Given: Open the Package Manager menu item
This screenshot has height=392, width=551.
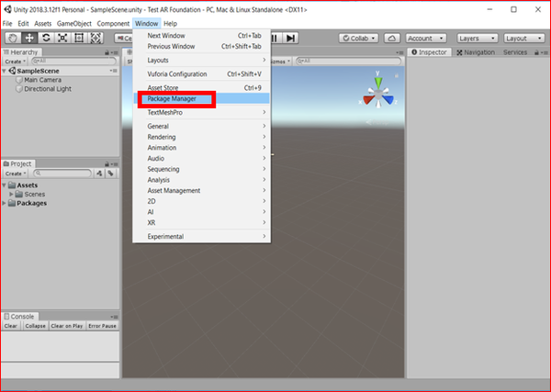Looking at the screenshot, I should (x=201, y=99).
